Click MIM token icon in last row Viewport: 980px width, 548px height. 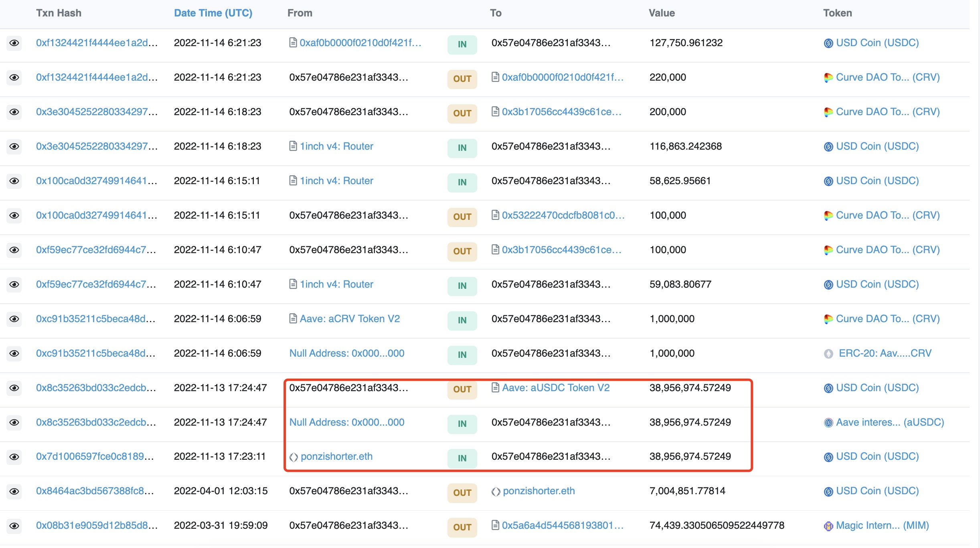click(x=828, y=526)
